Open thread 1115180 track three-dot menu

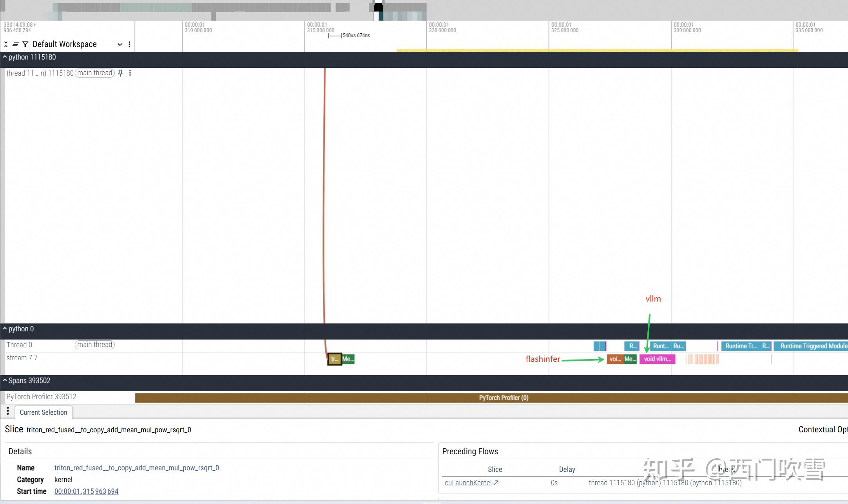pyautogui.click(x=130, y=73)
